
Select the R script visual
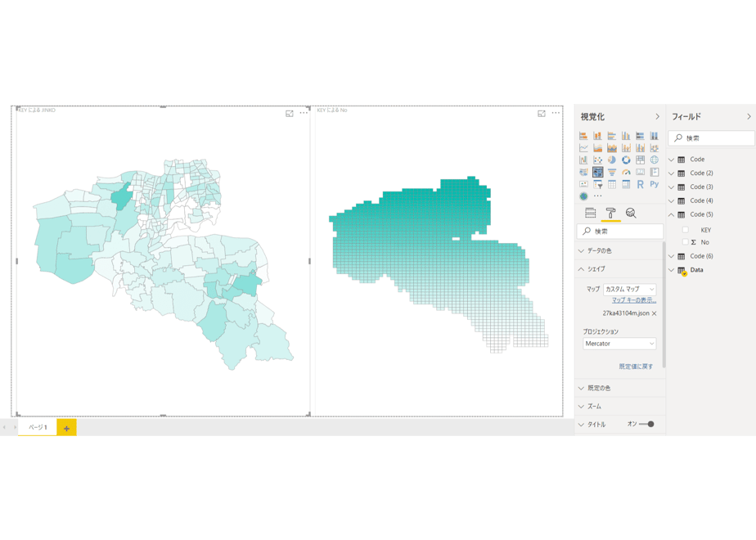coord(641,184)
